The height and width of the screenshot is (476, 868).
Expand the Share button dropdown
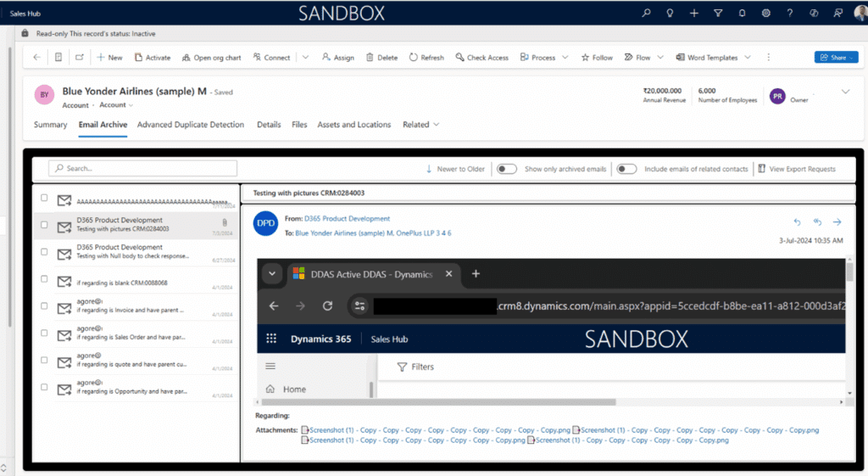point(851,58)
